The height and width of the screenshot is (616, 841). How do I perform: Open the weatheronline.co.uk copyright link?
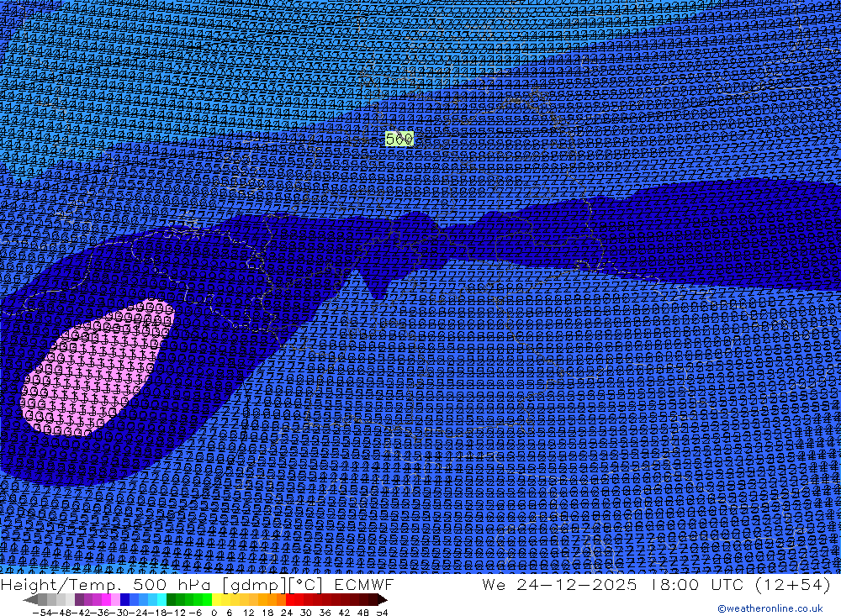pyautogui.click(x=770, y=608)
